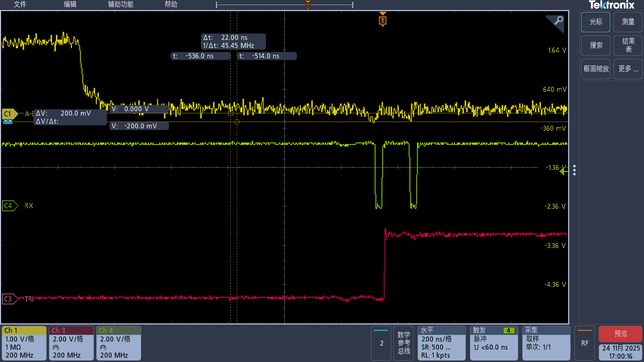The width and height of the screenshot is (644, 362).
Task: Open the 辅助功能 menu
Action: 121,4
